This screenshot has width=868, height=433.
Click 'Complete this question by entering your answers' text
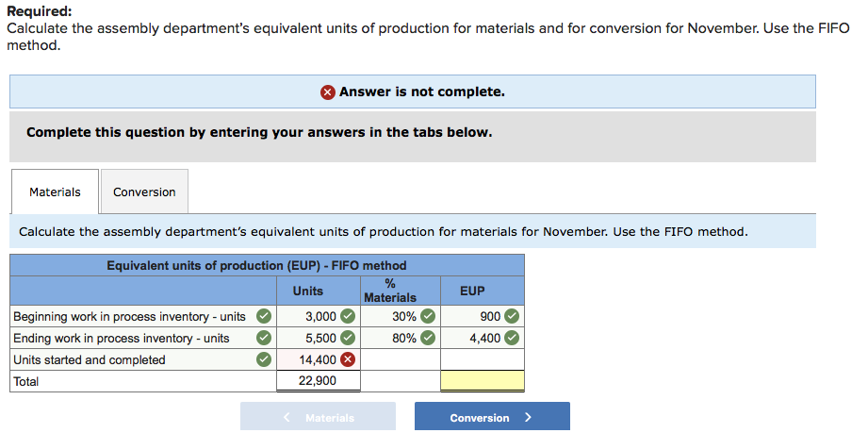pyautogui.click(x=259, y=132)
